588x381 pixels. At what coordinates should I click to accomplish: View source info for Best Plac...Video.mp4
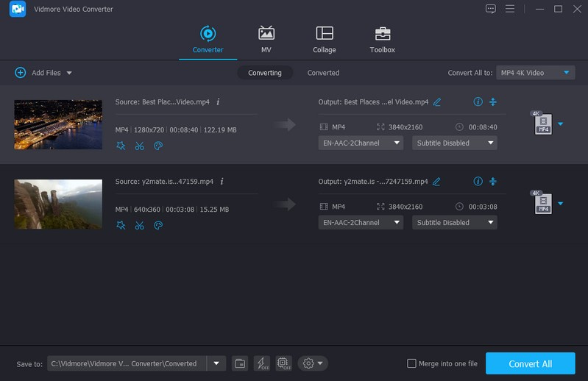coord(218,102)
